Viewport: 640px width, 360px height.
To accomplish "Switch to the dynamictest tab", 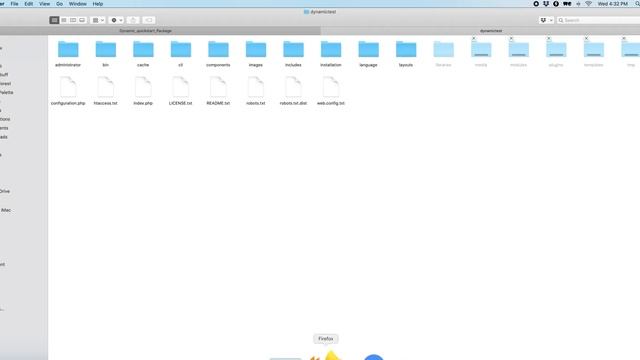I will [x=480, y=31].
